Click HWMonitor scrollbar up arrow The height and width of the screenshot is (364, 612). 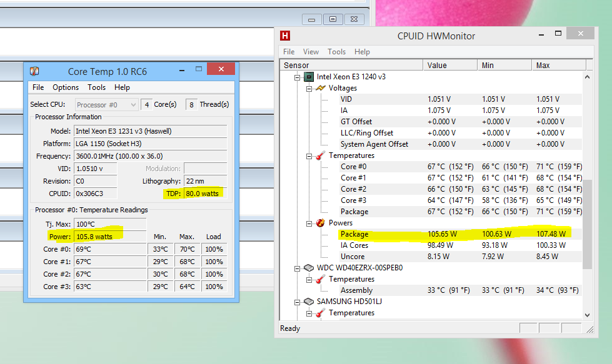pos(588,77)
